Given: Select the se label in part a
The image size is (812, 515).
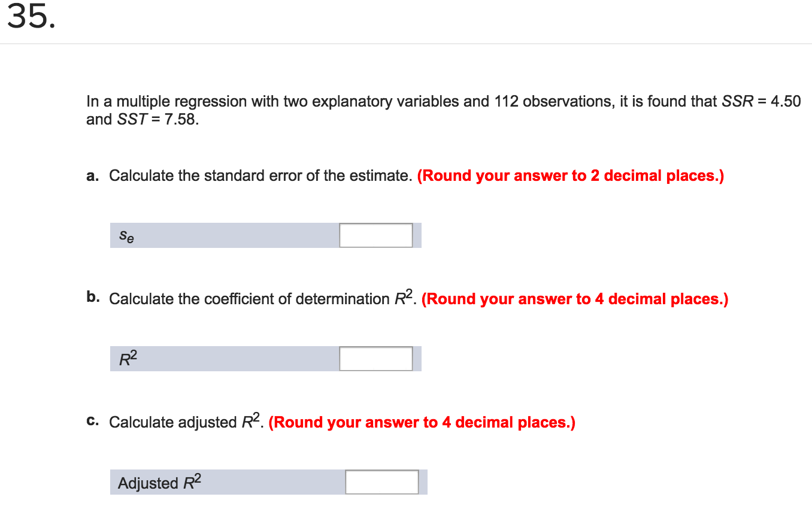Looking at the screenshot, I should 126,236.
